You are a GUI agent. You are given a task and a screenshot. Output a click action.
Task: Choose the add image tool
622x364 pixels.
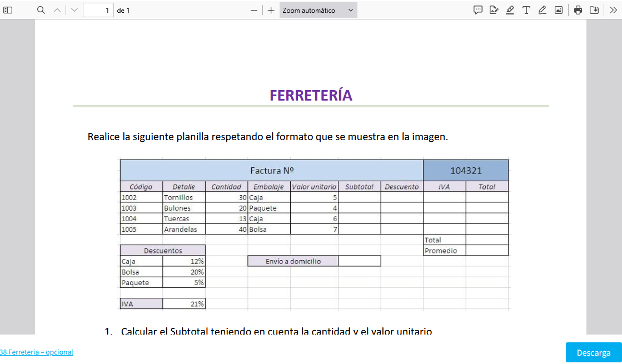[558, 10]
